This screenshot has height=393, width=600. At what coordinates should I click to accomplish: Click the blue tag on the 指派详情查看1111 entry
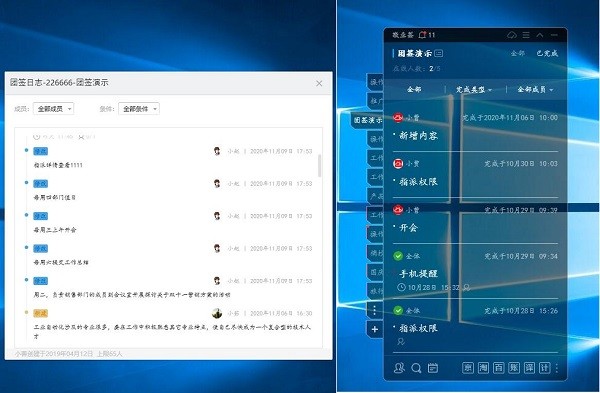click(x=41, y=151)
